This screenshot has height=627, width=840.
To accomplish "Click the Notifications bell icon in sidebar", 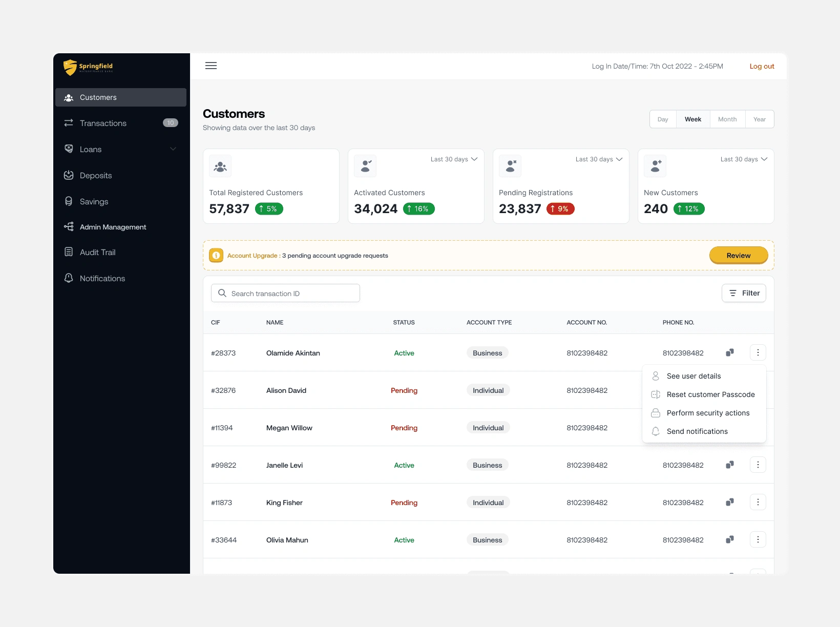I will [69, 278].
